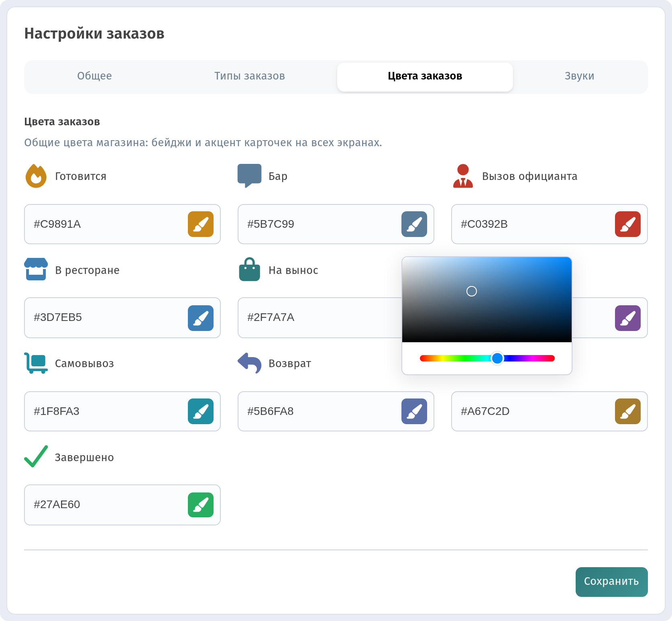Focus the #C9891A hex input field
The image size is (672, 621).
[122, 224]
